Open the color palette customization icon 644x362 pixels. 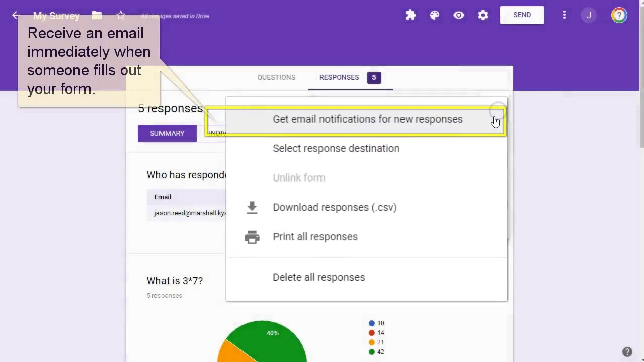point(435,15)
